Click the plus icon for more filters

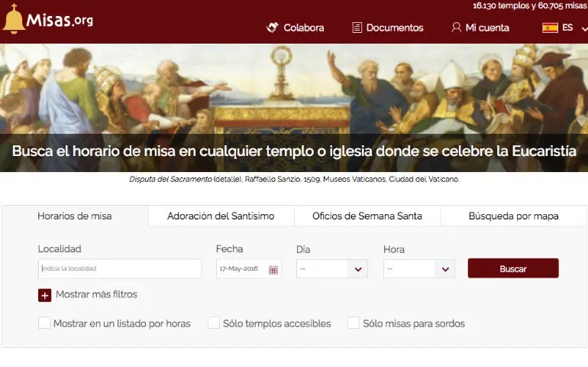(x=44, y=295)
